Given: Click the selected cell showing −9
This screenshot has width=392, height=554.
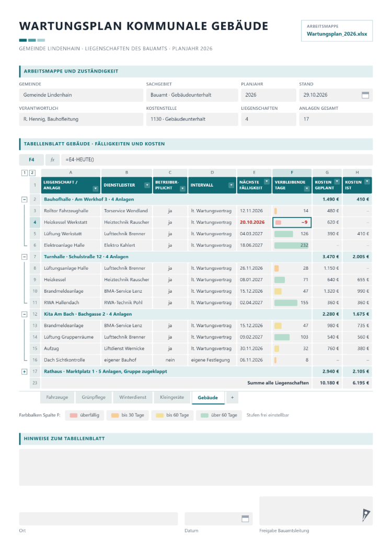Looking at the screenshot, I should (x=292, y=222).
